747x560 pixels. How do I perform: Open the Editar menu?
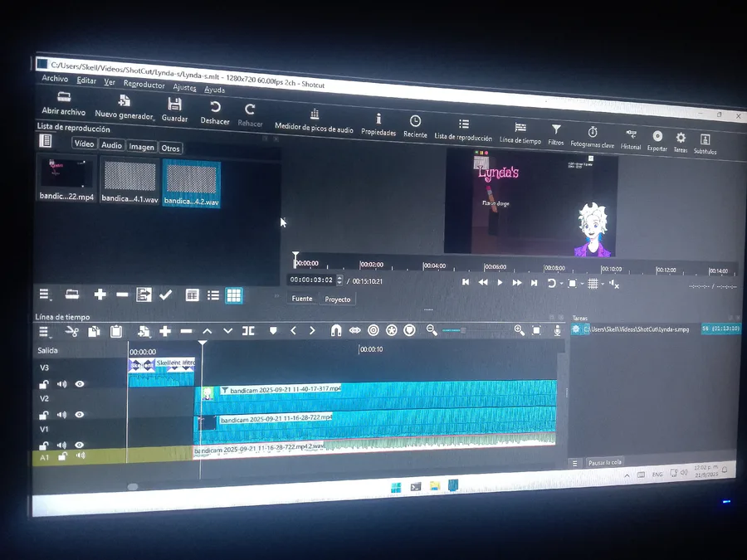86,80
